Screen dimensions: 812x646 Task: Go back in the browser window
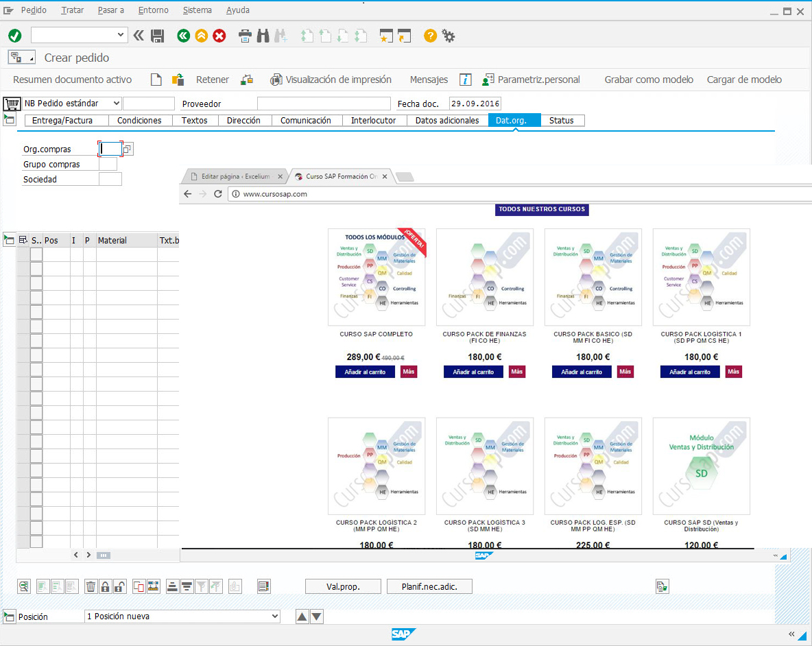click(187, 194)
